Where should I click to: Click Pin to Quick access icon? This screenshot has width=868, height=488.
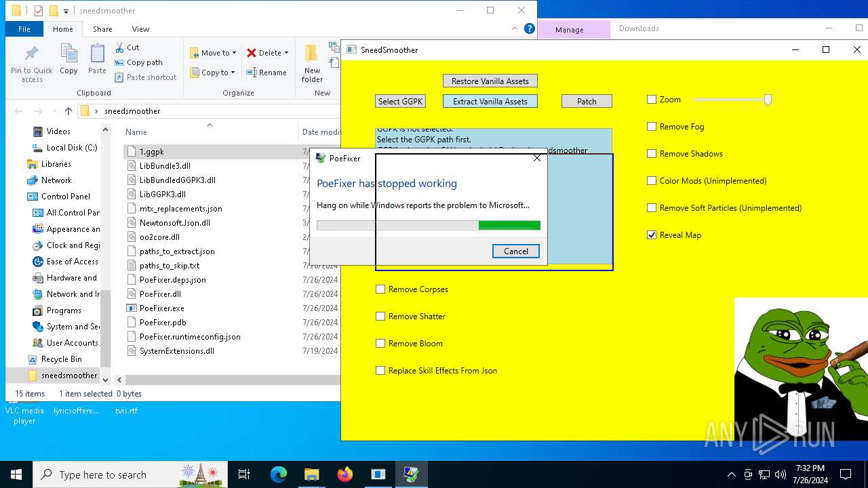click(31, 64)
